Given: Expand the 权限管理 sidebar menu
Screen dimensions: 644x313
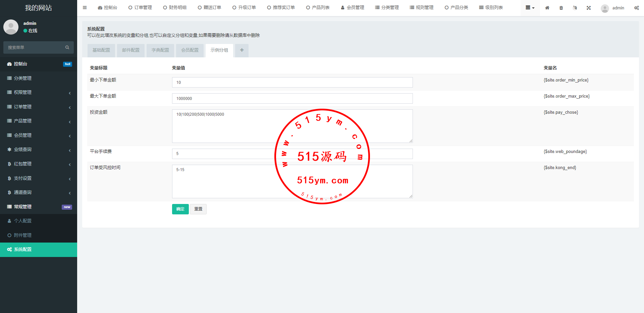Looking at the screenshot, I should pos(38,93).
